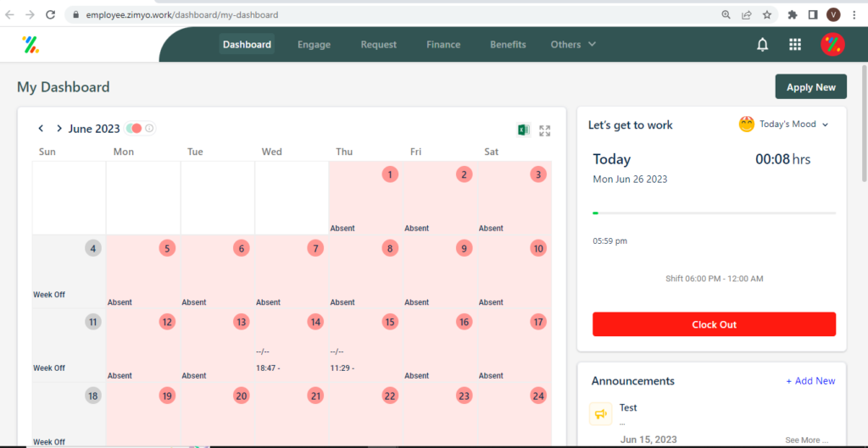
Task: Open Chrome side panel icon
Action: (813, 15)
